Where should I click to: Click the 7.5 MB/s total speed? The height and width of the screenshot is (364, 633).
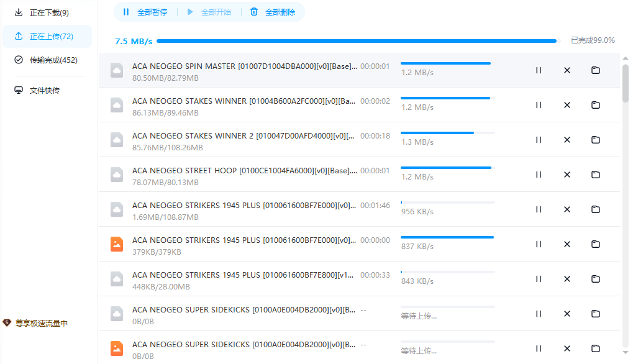pyautogui.click(x=134, y=41)
